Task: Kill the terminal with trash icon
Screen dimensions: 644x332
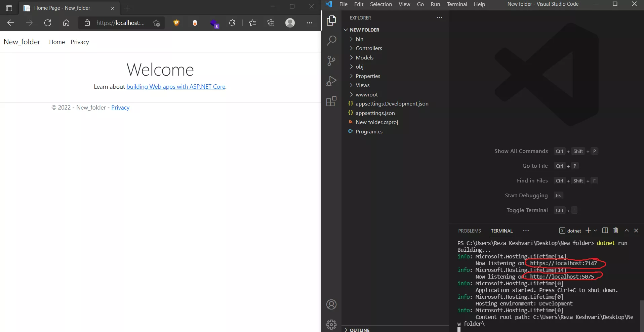Action: [616, 231]
